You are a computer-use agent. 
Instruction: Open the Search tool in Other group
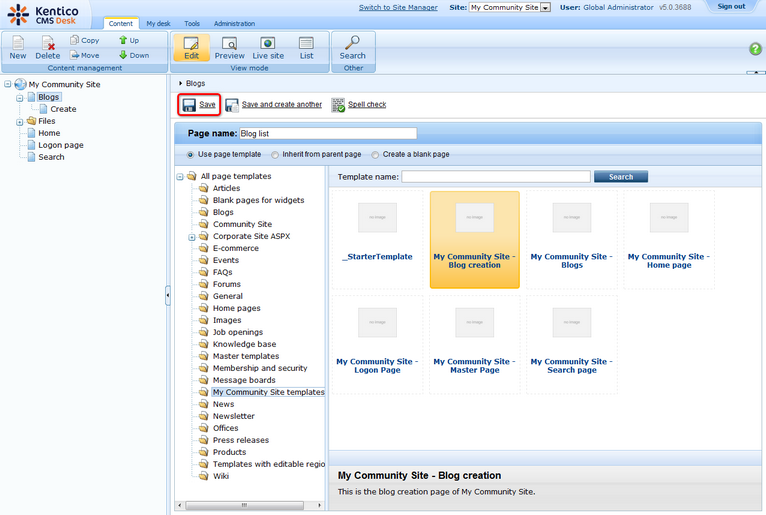pyautogui.click(x=353, y=48)
